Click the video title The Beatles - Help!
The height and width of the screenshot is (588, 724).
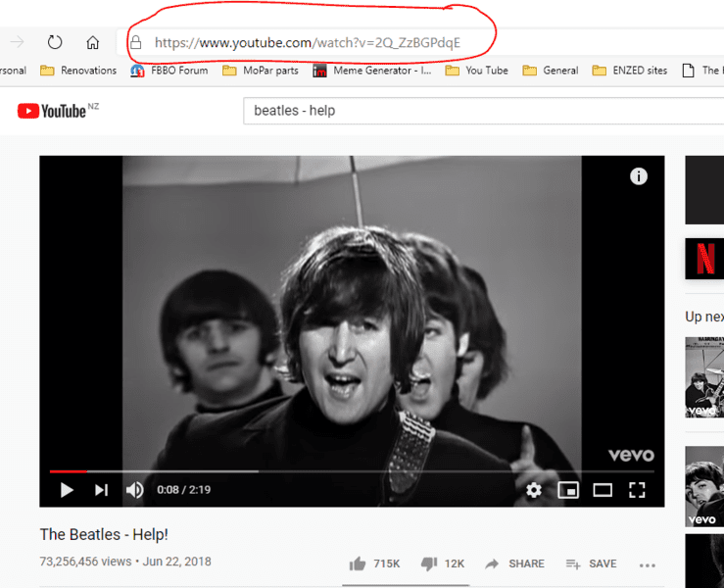[104, 534]
